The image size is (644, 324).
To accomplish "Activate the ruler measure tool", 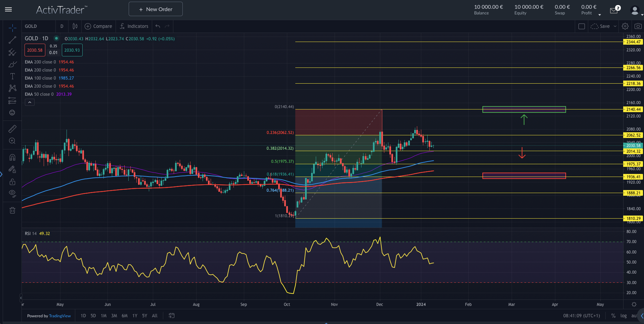I will click(12, 129).
